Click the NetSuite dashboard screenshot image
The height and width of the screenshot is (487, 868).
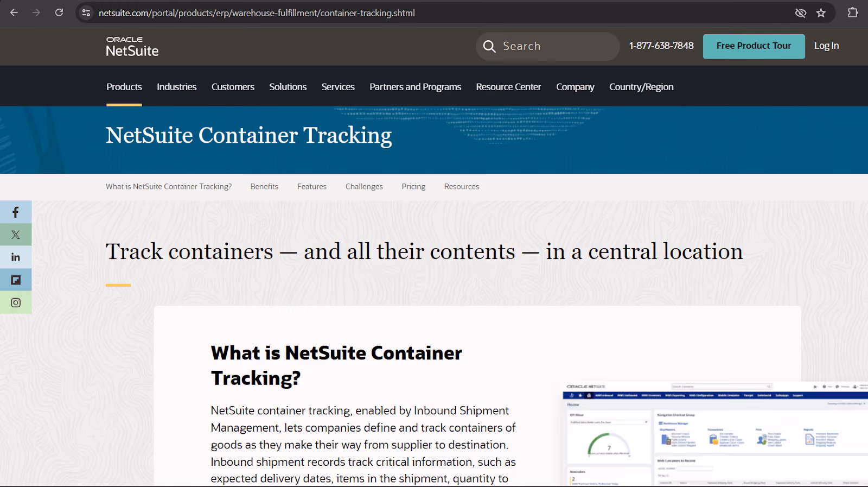(x=715, y=433)
